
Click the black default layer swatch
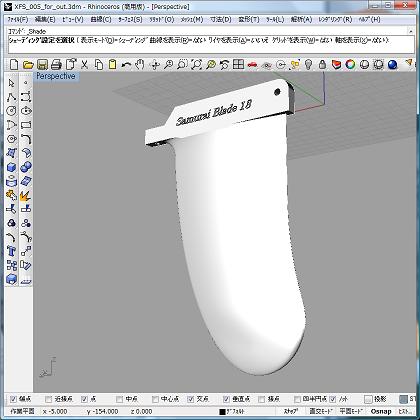click(222, 412)
